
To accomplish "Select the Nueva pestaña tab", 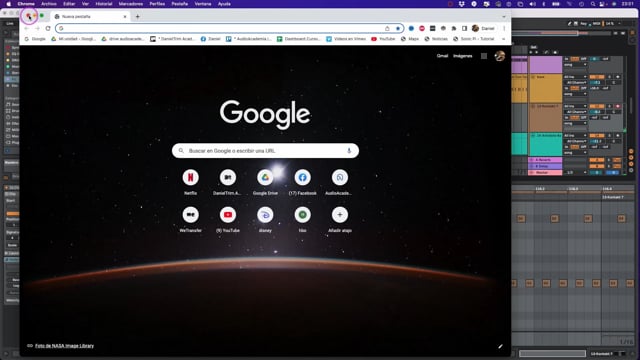I will (91, 17).
